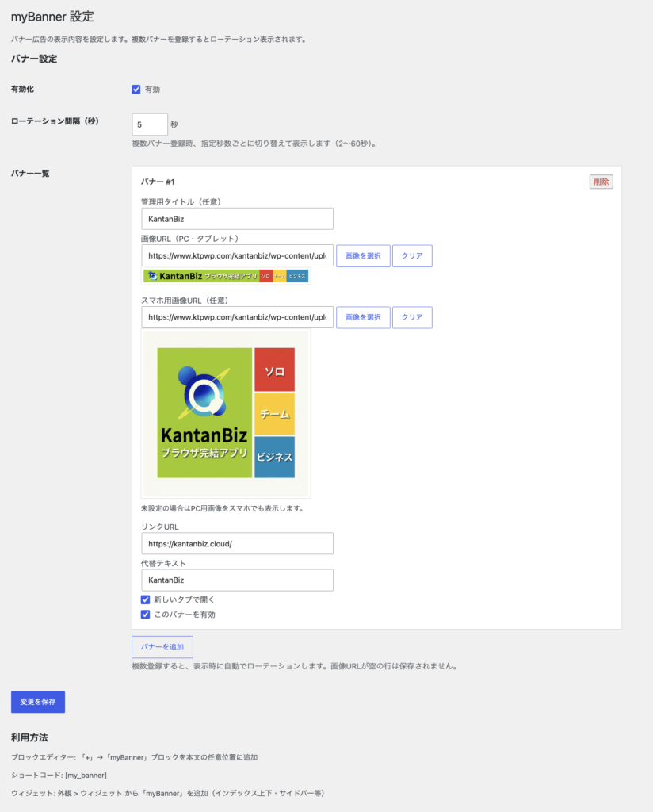Click the バナーを追加 button
The height and width of the screenshot is (812, 653).
[x=162, y=647]
